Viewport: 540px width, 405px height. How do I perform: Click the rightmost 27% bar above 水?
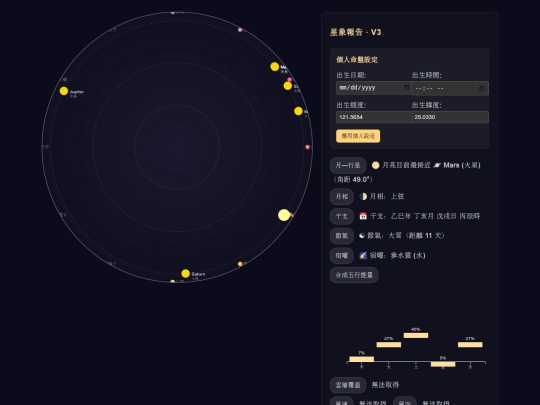click(x=470, y=344)
